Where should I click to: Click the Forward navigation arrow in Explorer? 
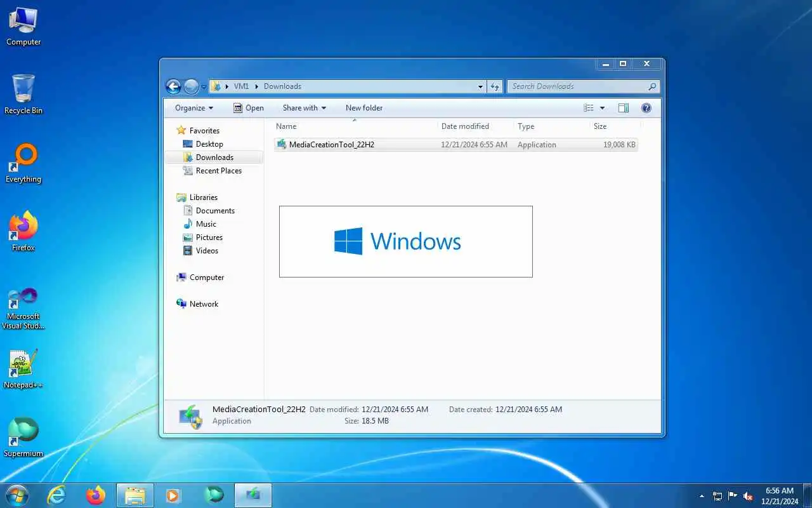tap(191, 86)
